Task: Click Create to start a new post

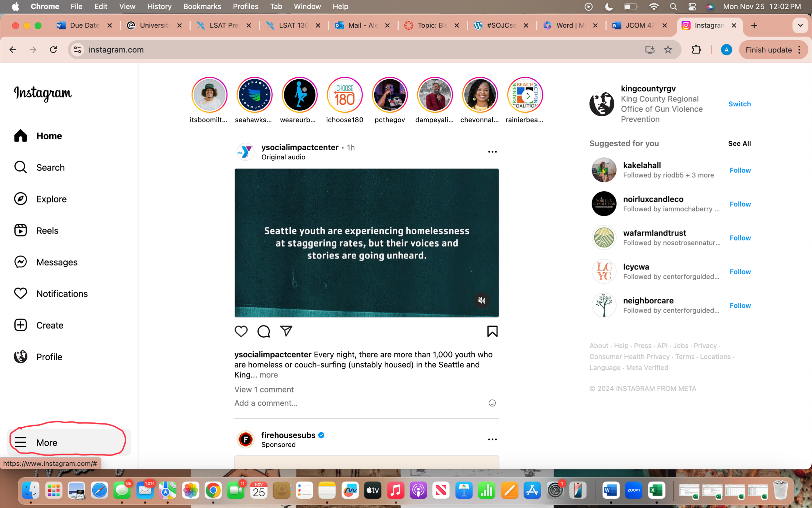Action: [x=38, y=325]
